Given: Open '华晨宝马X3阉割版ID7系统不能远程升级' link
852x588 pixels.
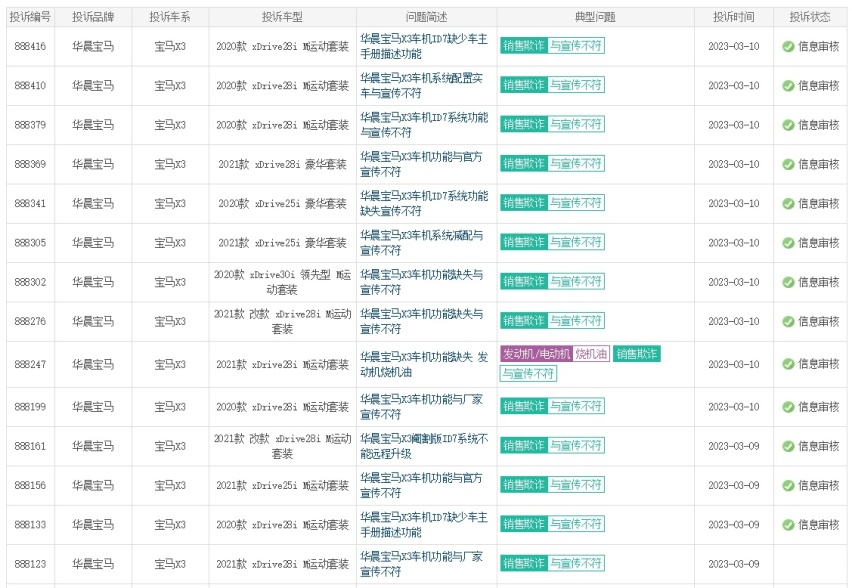Looking at the screenshot, I should coord(424,446).
